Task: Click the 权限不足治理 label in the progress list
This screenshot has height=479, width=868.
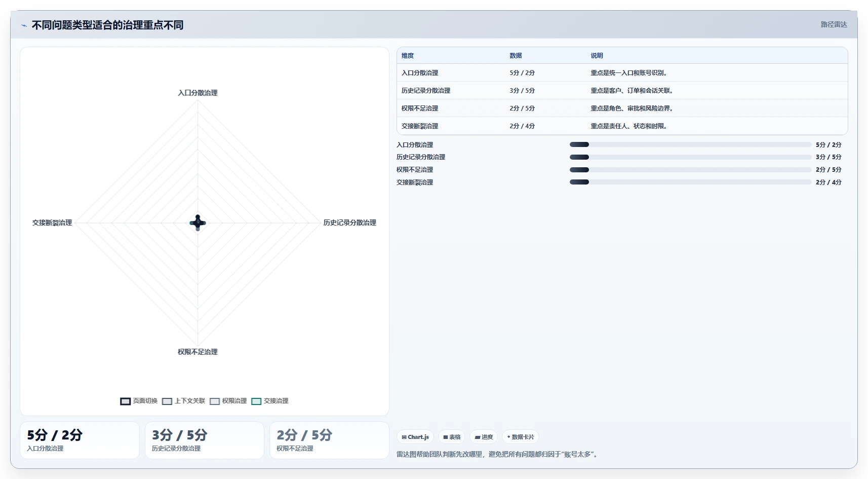Action: pos(415,170)
